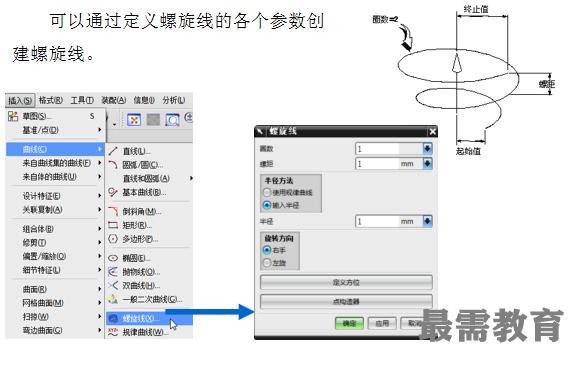Open the 螺距 field dropdown arrow
This screenshot has height=365, width=570.
tap(428, 164)
